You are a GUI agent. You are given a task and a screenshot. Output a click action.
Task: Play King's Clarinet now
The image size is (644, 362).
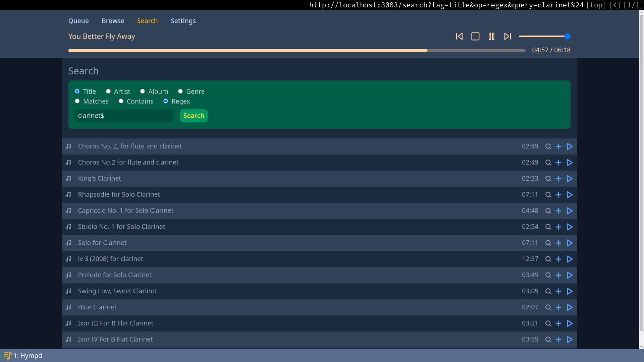tap(570, 179)
